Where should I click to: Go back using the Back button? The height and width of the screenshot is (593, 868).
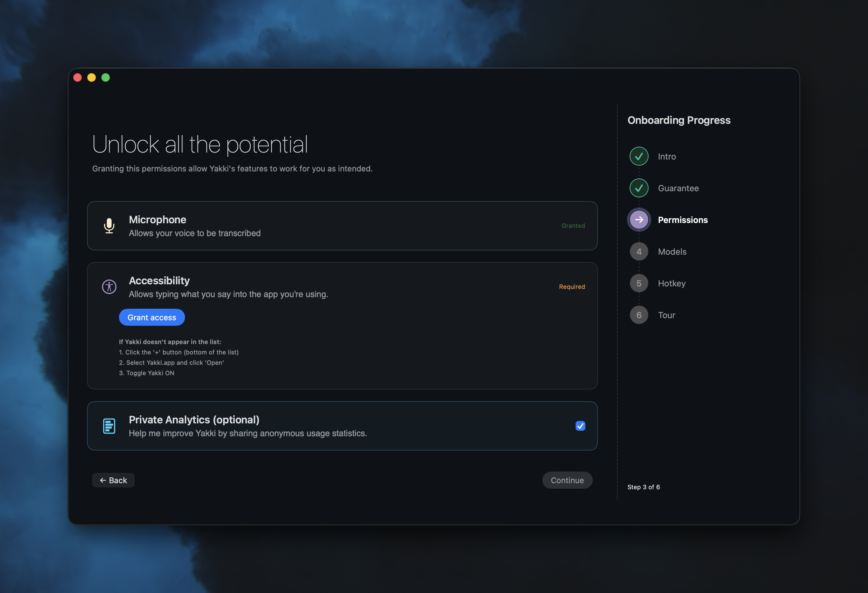113,480
